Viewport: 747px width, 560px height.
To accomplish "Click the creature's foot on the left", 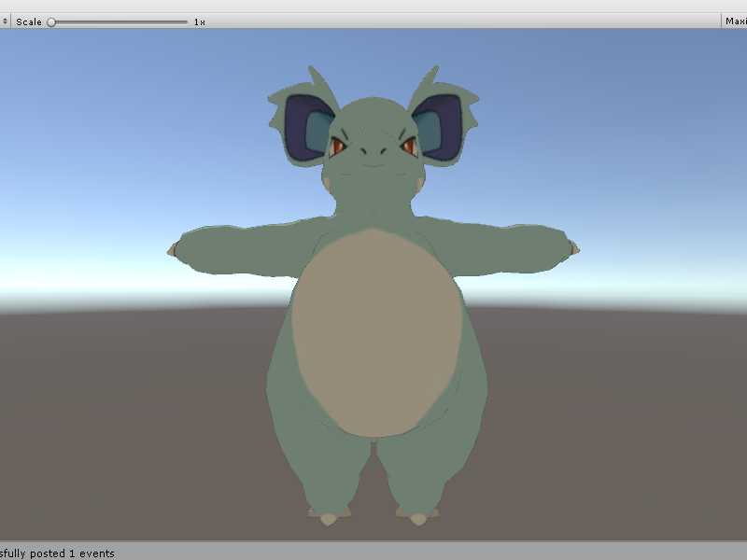I will [329, 514].
